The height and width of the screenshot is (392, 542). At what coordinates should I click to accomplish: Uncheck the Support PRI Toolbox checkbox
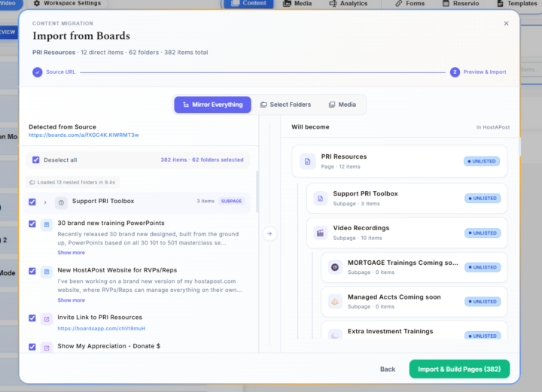tap(32, 202)
